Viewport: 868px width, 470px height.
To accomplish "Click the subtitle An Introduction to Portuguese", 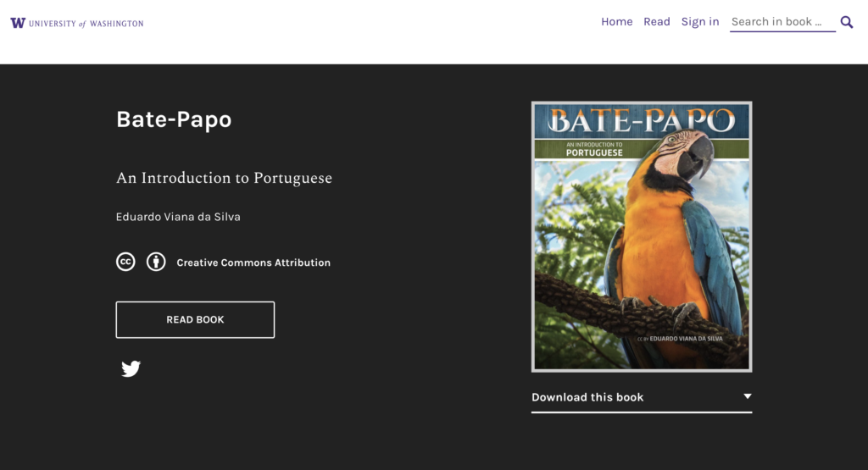I will (224, 178).
